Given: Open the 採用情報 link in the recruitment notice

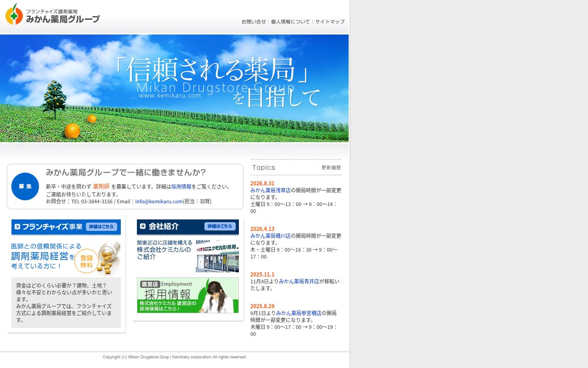Looking at the screenshot, I should pos(181,187).
